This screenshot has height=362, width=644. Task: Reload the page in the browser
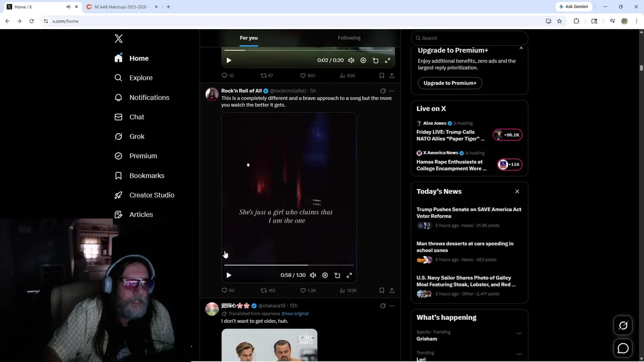(x=31, y=21)
